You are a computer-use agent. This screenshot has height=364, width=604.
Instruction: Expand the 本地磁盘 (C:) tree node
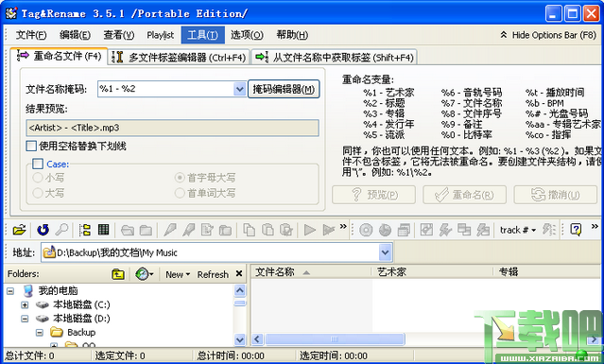(25, 305)
